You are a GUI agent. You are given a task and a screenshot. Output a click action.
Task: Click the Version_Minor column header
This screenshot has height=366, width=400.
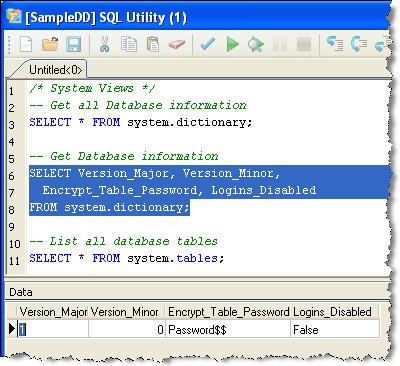click(127, 312)
